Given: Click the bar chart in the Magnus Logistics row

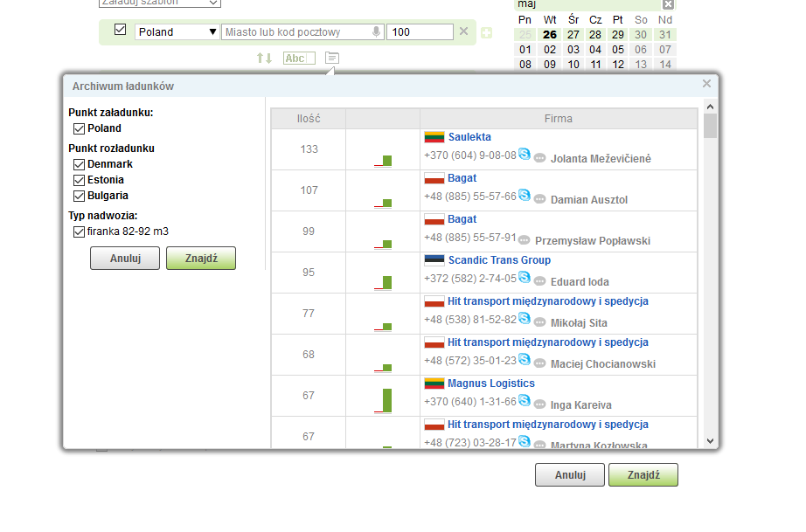Looking at the screenshot, I should pyautogui.click(x=384, y=401).
